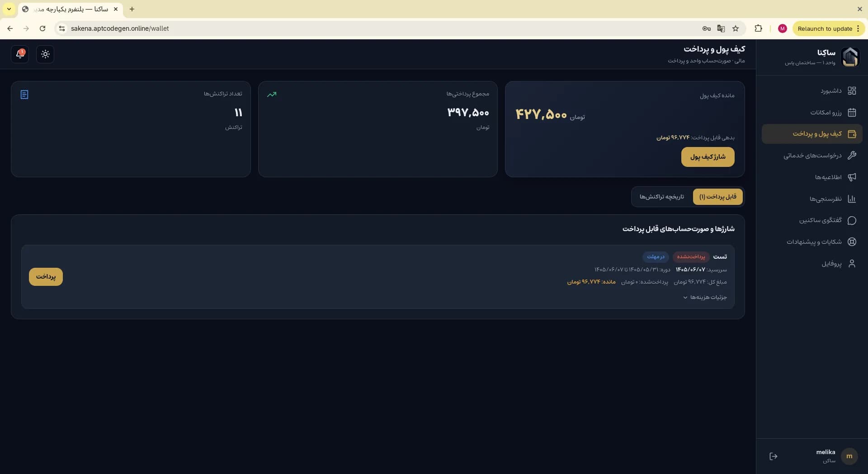
Task: Expand جزئیات هزینه‌ها details
Action: pos(705,297)
